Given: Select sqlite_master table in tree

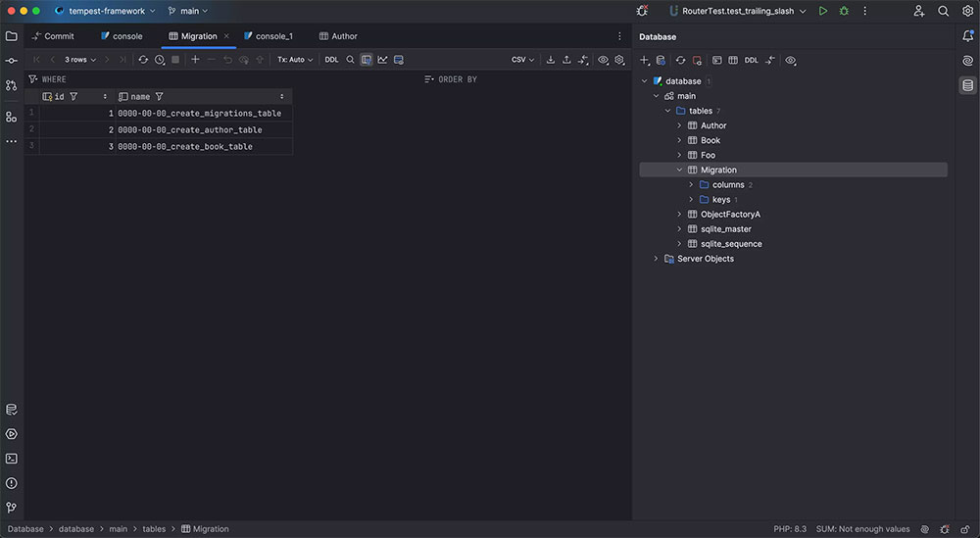Looking at the screenshot, I should [725, 229].
